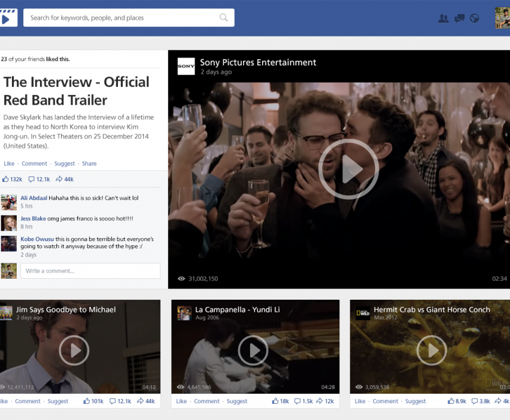Play the Jim Says Goodbye to Michael video
The width and height of the screenshot is (510, 420).
74,350
